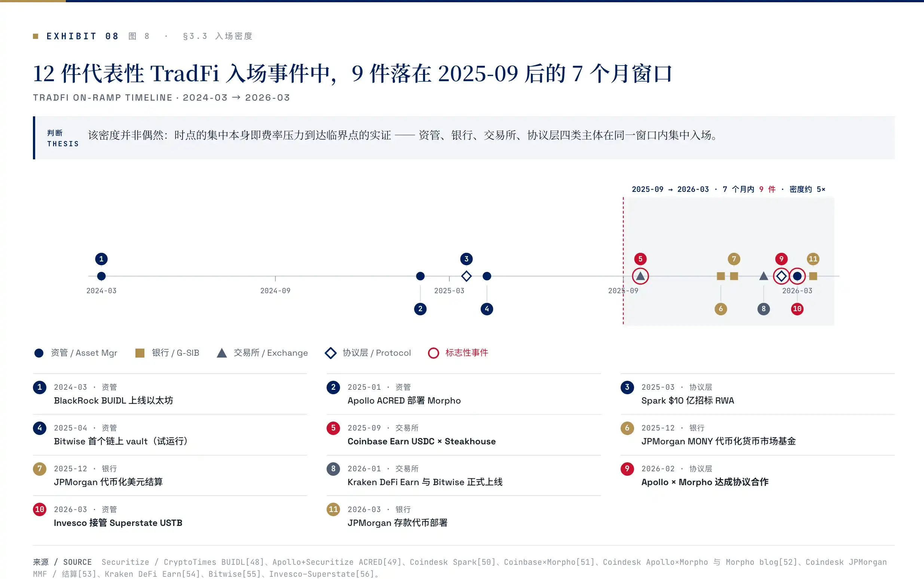
Task: Select the diamond Protocol legend icon
Action: 330,353
